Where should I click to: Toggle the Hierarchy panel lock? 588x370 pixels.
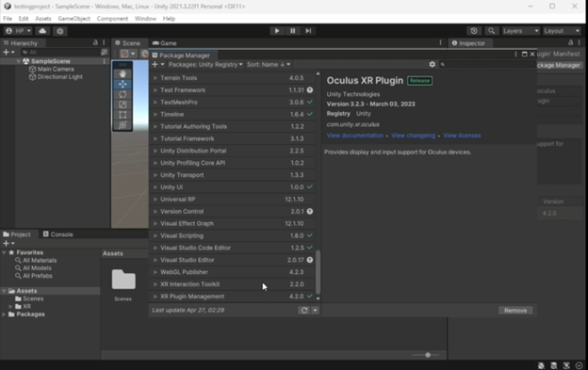(95, 42)
